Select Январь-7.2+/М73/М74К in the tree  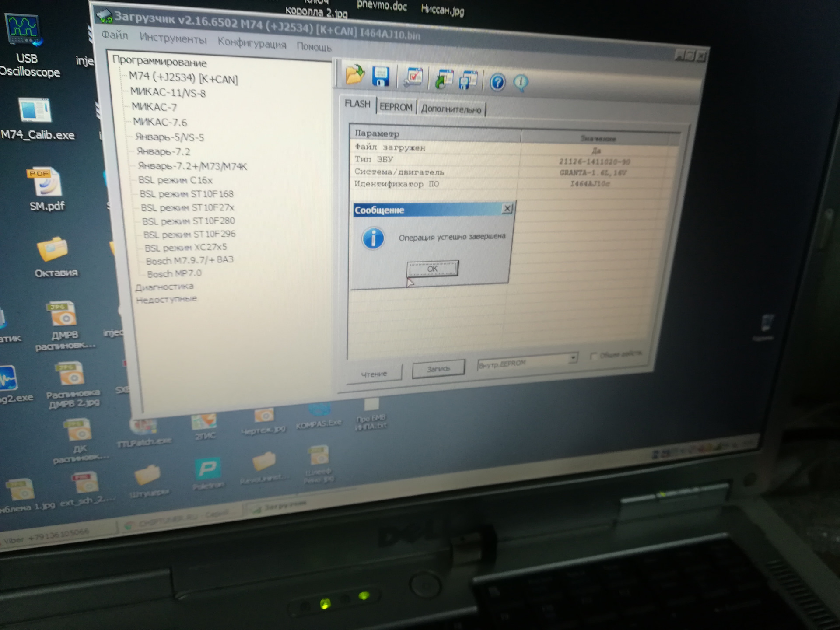coord(192,166)
